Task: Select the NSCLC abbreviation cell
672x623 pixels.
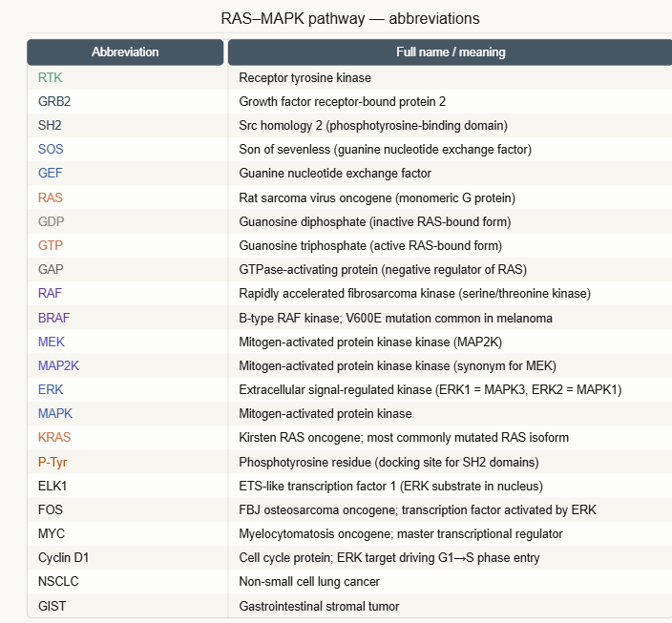Action: (x=58, y=581)
